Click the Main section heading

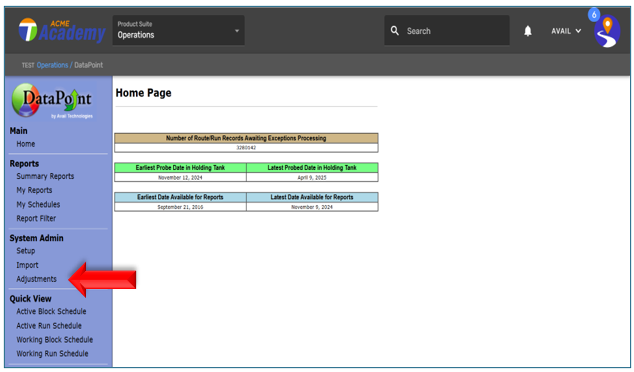click(19, 131)
